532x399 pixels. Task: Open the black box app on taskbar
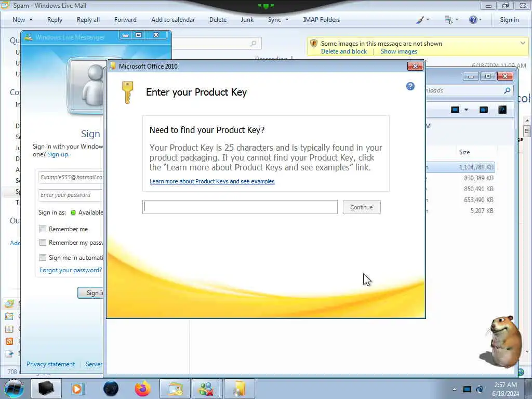46,389
